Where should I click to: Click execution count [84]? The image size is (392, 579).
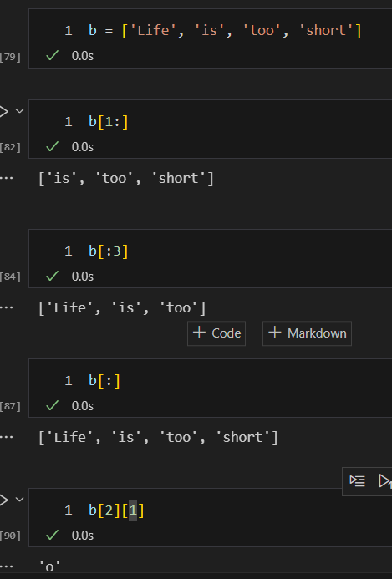coord(10,277)
